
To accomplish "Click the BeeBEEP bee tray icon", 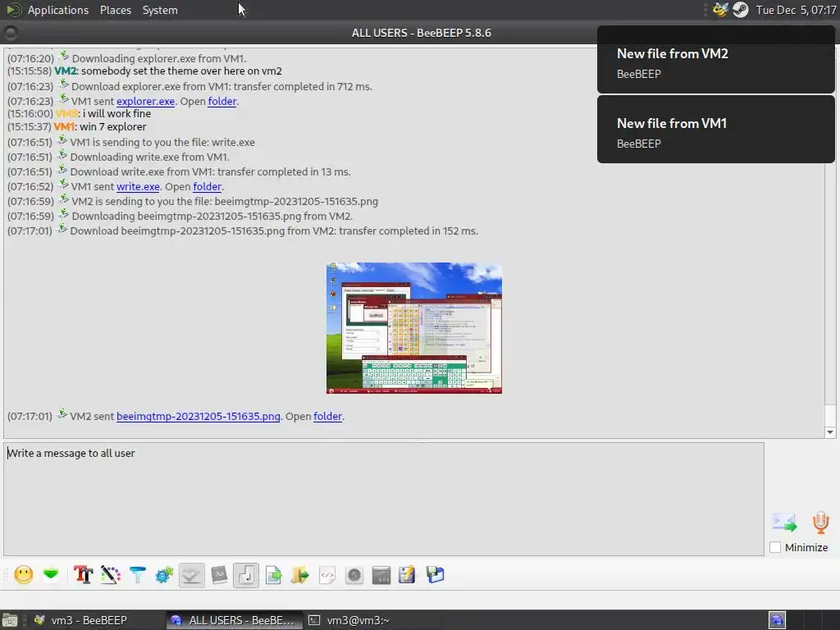I will [x=720, y=10].
